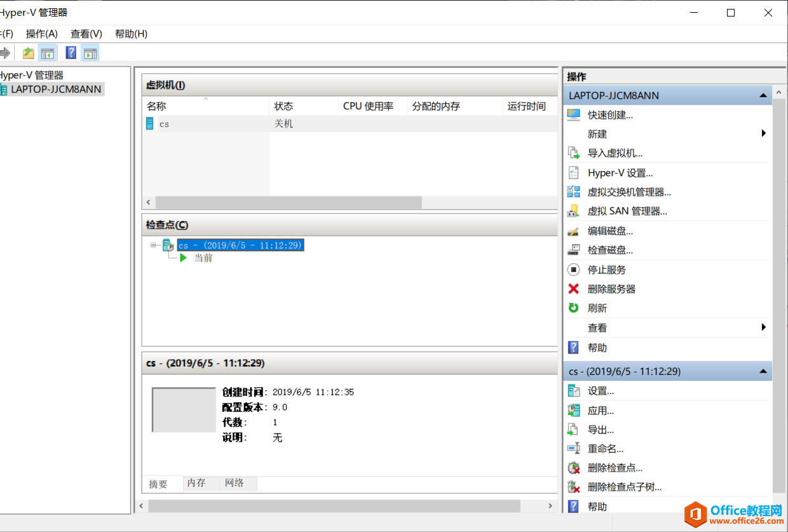Select the 当前 checkpoint node
Screen dimensions: 788x532
tap(203, 258)
